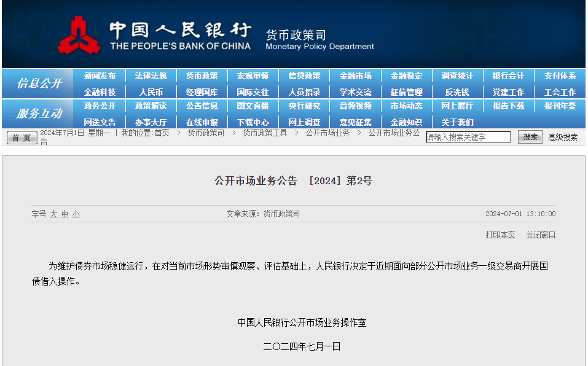The image size is (588, 366).
Task: Select 金融科技 in navigation
Action: click(x=100, y=92)
